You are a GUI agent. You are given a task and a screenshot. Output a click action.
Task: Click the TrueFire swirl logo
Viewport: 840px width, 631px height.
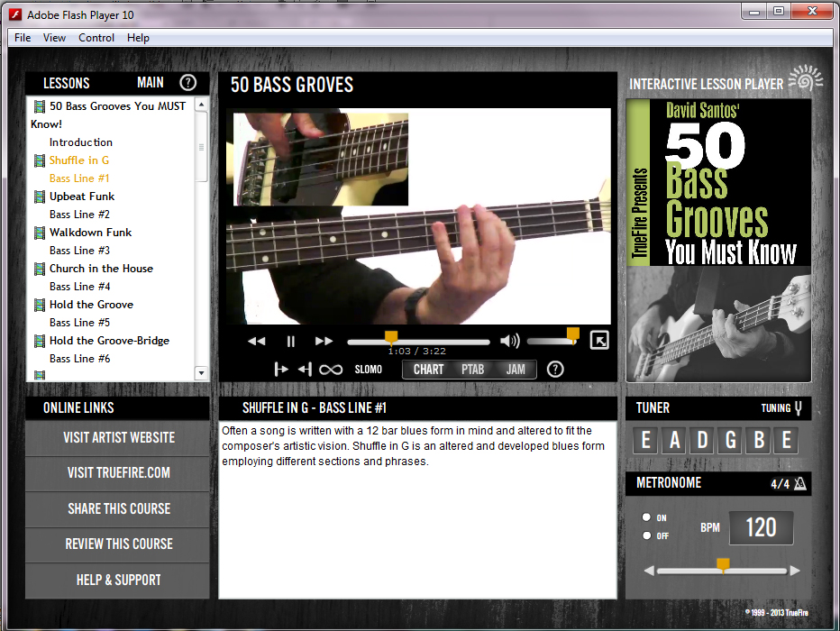point(805,78)
